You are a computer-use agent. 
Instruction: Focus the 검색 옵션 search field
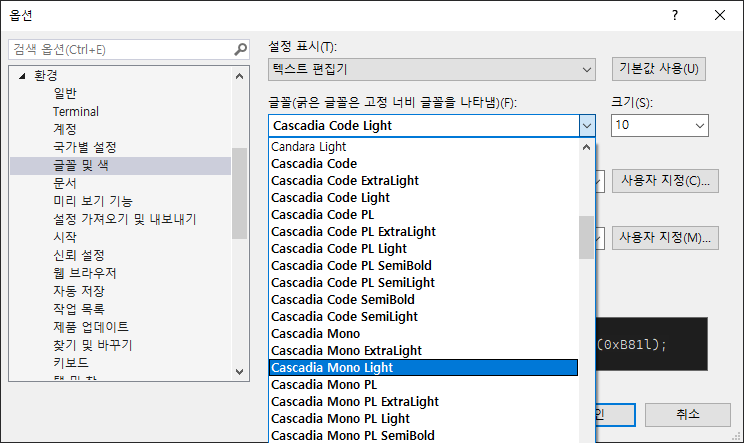pyautogui.click(x=121, y=49)
